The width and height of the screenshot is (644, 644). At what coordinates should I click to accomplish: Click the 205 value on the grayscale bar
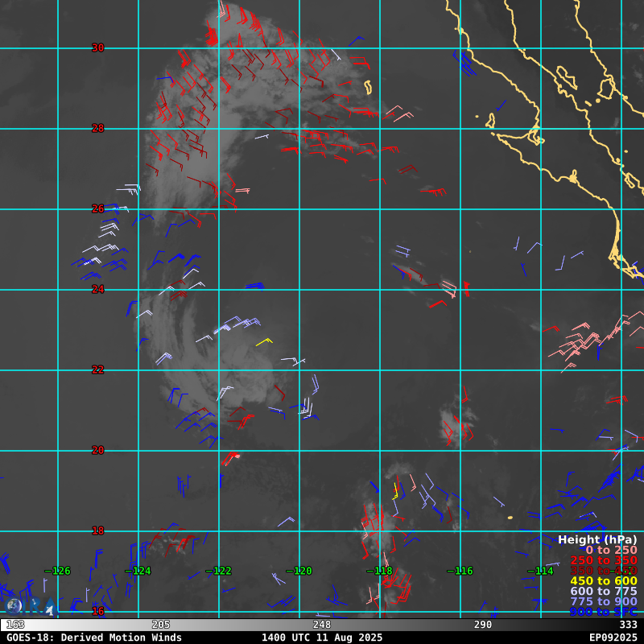(x=161, y=625)
